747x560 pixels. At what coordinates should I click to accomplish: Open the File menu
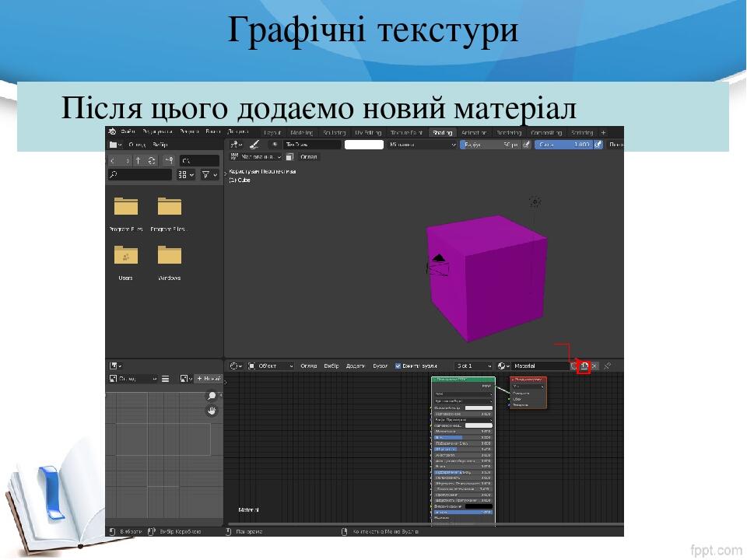click(x=127, y=132)
